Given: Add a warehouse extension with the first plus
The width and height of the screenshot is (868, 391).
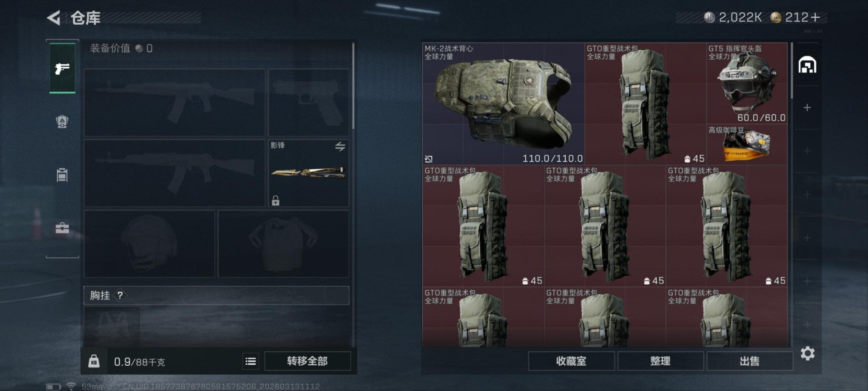Looking at the screenshot, I should coord(807,108).
